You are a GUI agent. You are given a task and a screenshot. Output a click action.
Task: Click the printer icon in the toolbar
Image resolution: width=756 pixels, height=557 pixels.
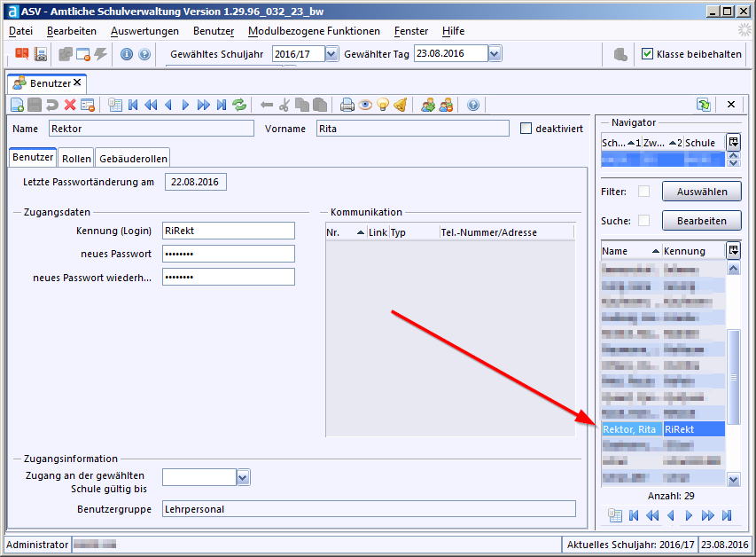click(x=347, y=105)
